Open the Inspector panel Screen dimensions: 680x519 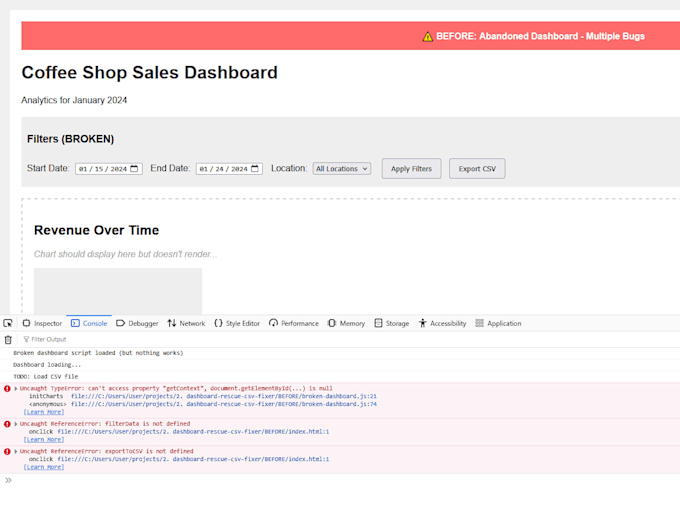(x=42, y=323)
